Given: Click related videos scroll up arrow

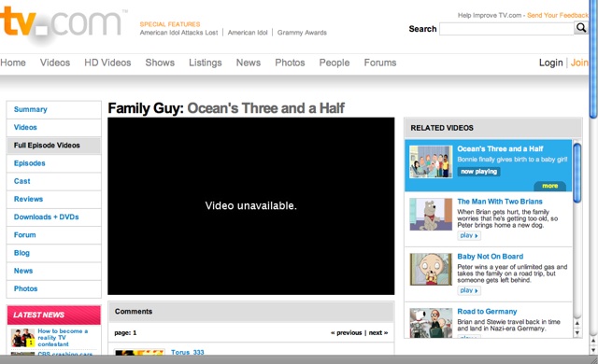Looking at the screenshot, I should (x=577, y=324).
